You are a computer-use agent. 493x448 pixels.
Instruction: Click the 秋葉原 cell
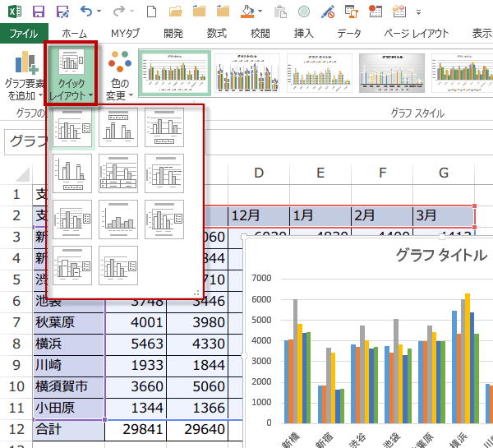pyautogui.click(x=68, y=323)
